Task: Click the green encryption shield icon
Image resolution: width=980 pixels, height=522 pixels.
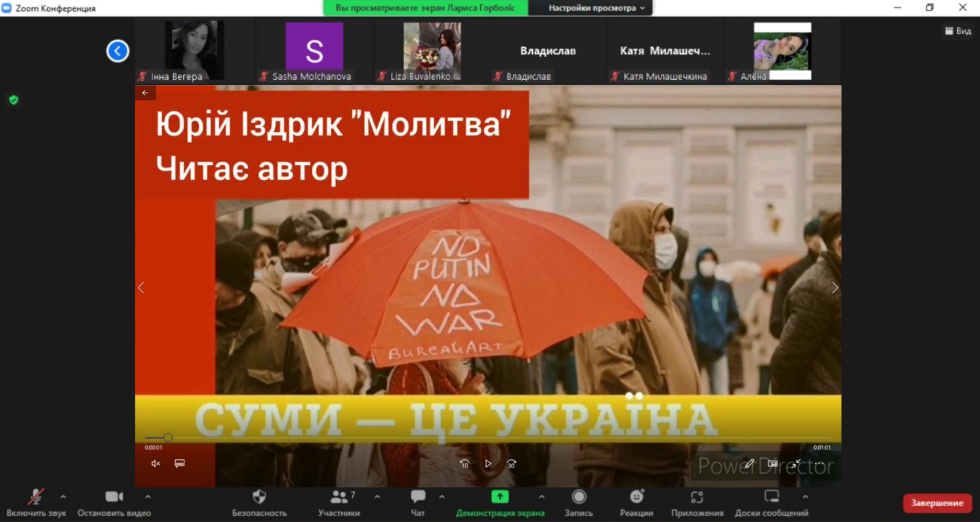Action: click(13, 100)
